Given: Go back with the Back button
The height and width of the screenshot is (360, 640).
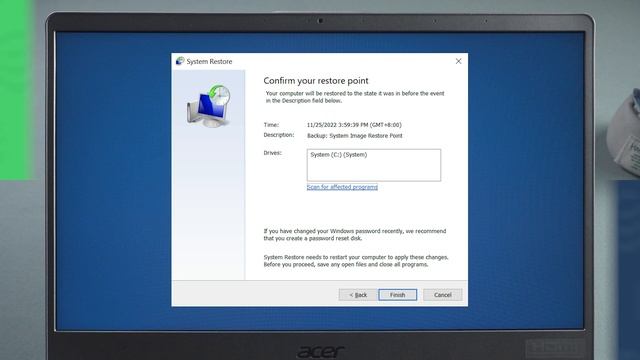Looking at the screenshot, I should tap(358, 295).
